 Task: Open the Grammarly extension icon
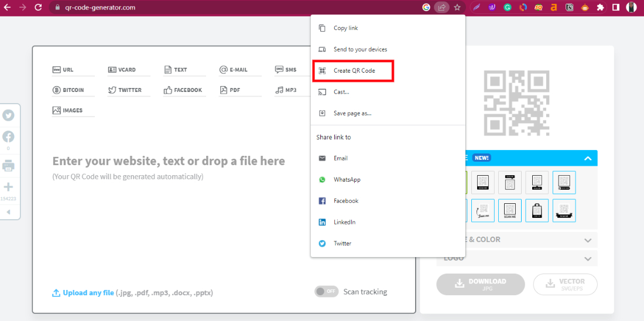[x=508, y=8]
